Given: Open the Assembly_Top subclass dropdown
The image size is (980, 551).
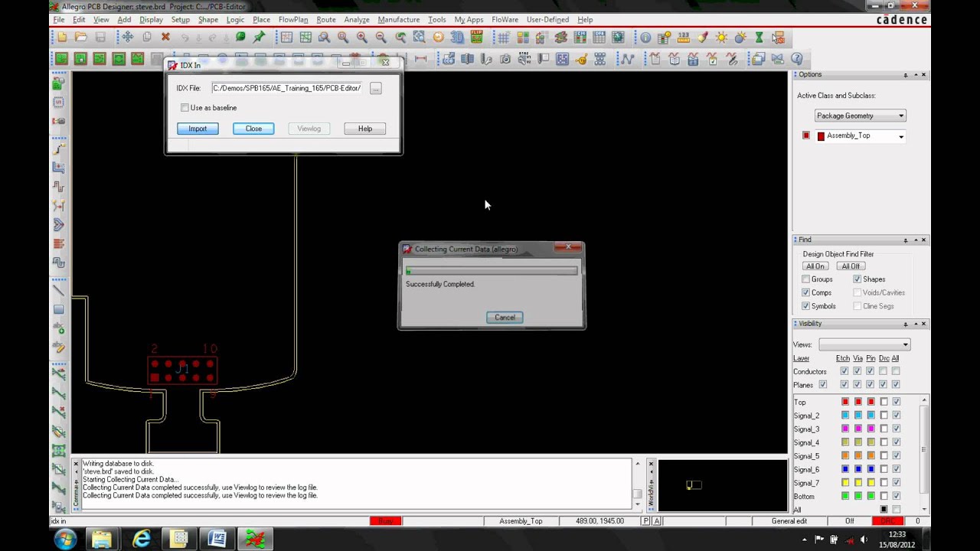Looking at the screenshot, I should 861,136.
